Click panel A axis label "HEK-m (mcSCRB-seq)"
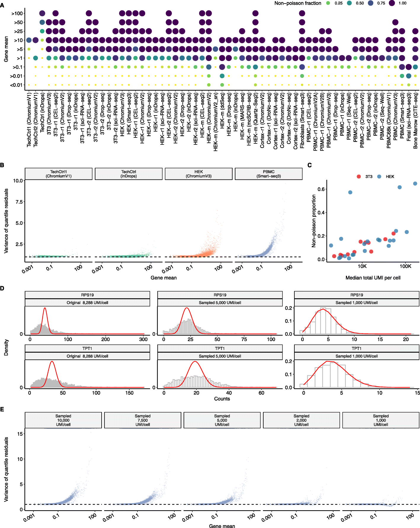The height and width of the screenshot is (528, 420). 249,119
